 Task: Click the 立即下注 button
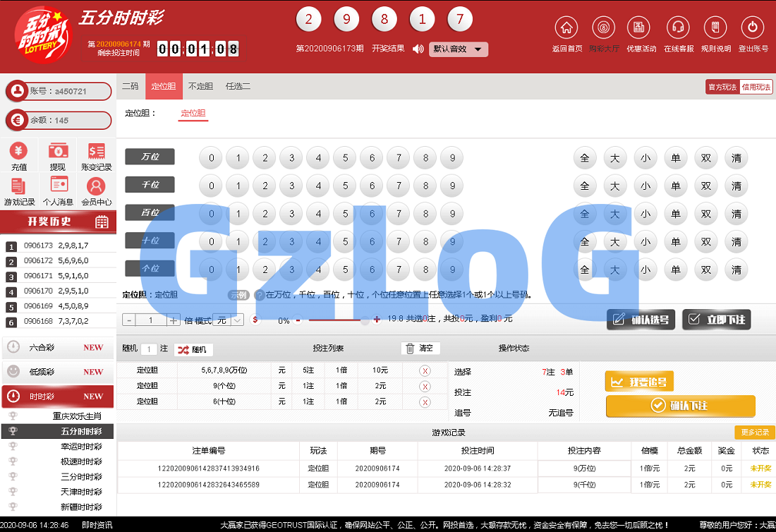click(x=717, y=320)
